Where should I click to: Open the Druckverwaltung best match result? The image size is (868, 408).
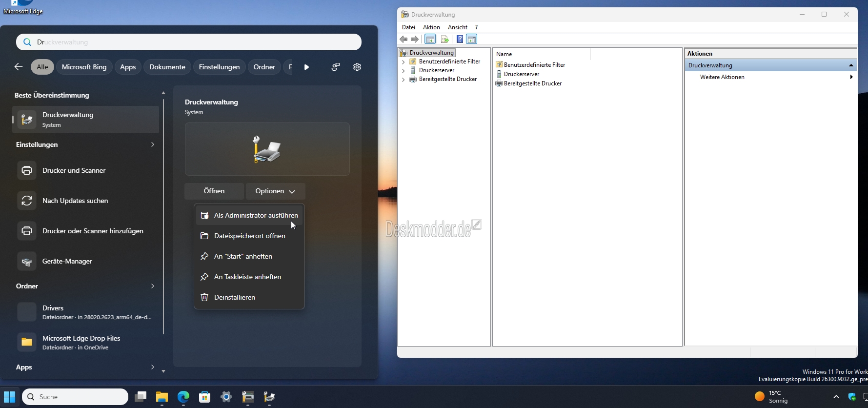pos(86,120)
